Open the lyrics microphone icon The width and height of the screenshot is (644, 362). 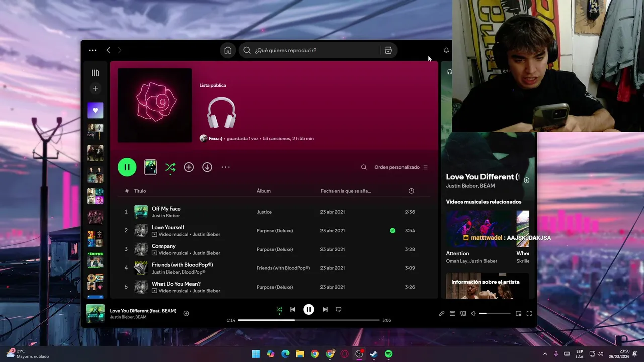(x=442, y=314)
